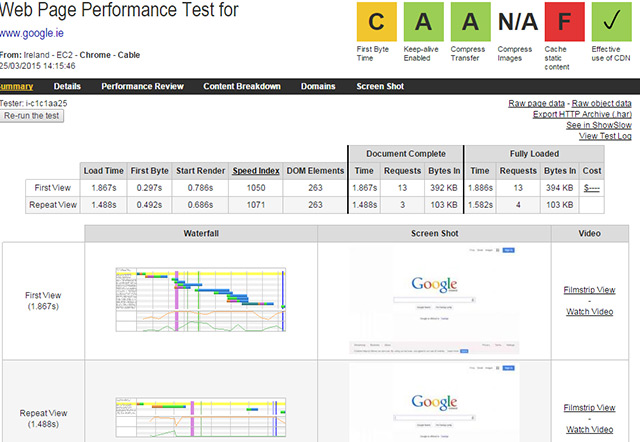Open the www.google.ie link

pos(31,33)
